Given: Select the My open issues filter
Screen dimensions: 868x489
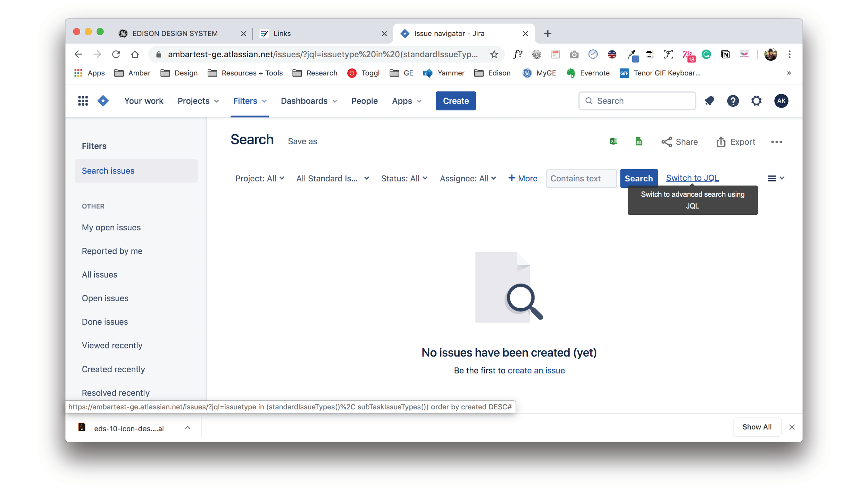Looking at the screenshot, I should [x=111, y=227].
